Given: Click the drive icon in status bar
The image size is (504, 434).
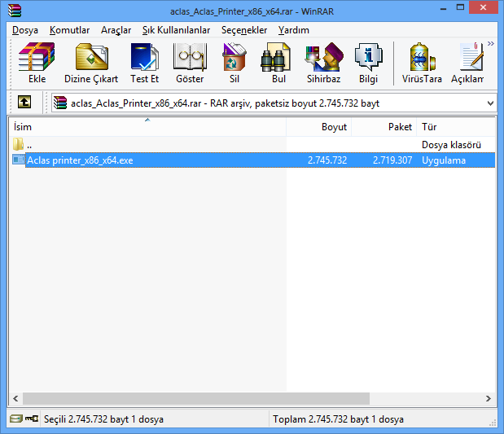Looking at the screenshot, I should (16, 419).
